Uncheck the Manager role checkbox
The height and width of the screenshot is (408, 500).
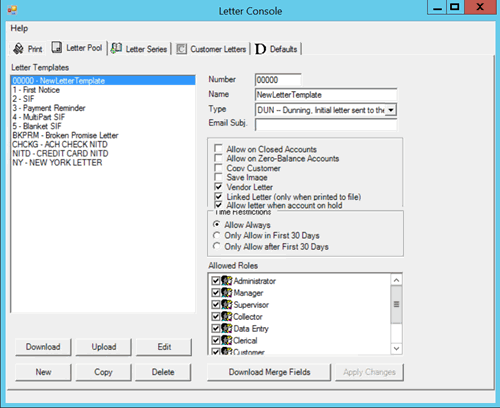click(216, 293)
